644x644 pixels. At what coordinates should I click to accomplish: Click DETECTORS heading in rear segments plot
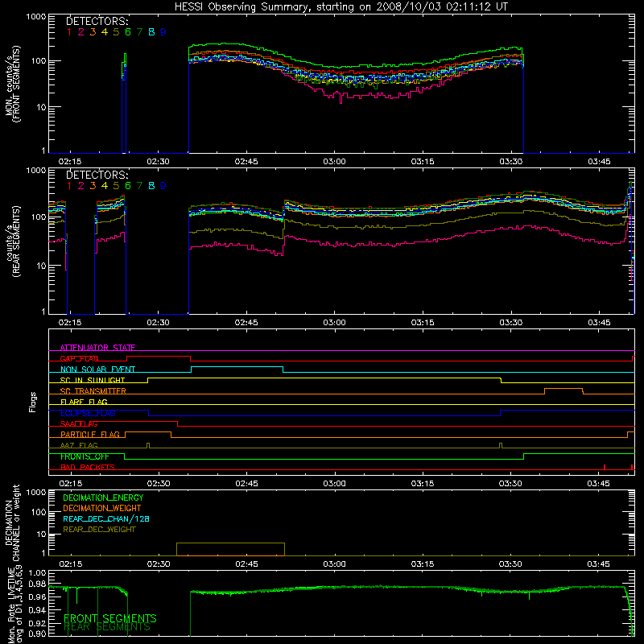pyautogui.click(x=97, y=175)
